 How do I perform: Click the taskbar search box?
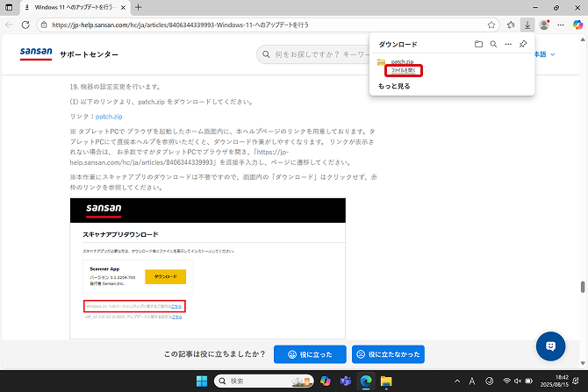(x=263, y=381)
